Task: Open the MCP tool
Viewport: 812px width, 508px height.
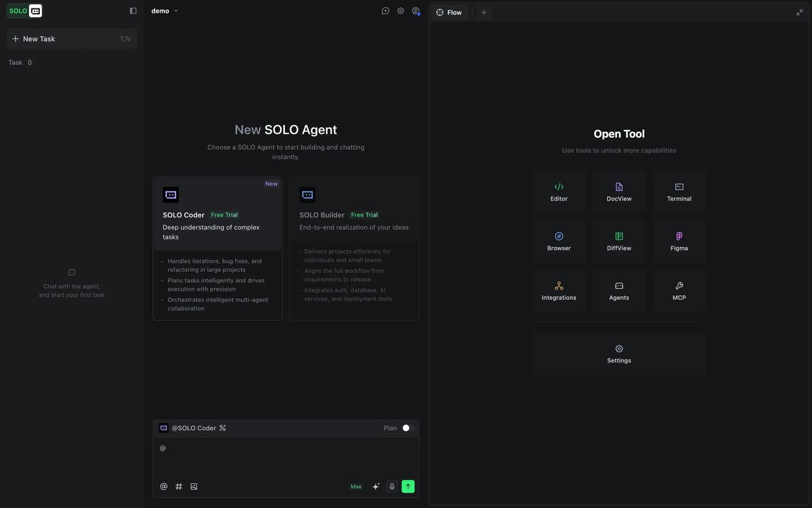Action: [678, 290]
